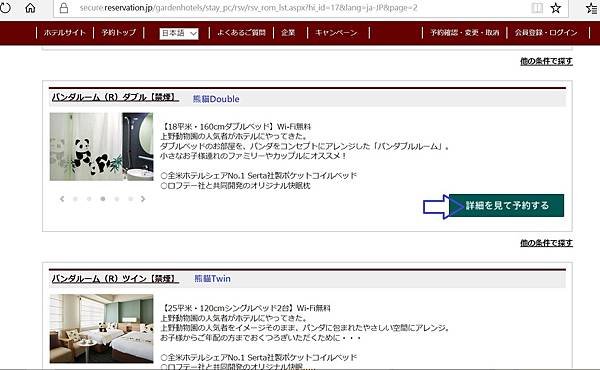600x370 pixels.
Task: Open the 日本語 language dropdown
Action: (x=179, y=33)
